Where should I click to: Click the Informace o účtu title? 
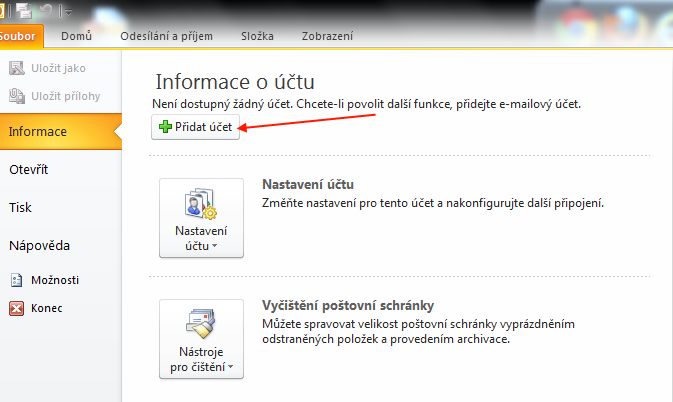click(x=235, y=82)
